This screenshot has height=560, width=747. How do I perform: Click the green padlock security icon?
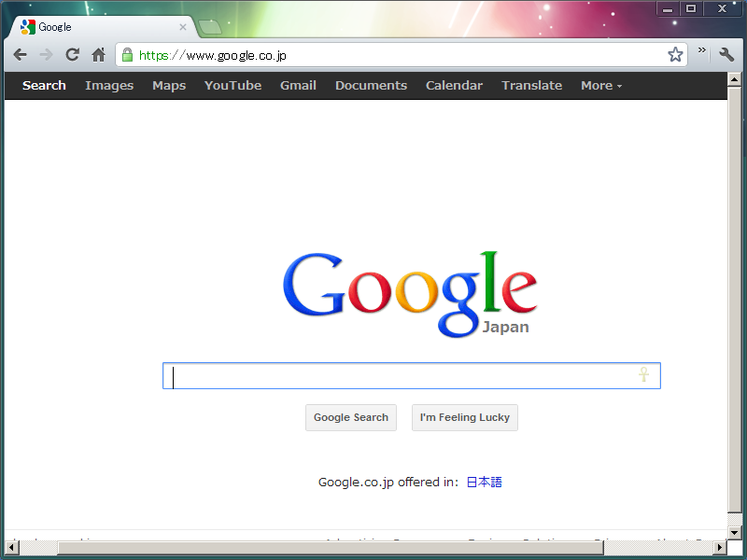coord(127,55)
